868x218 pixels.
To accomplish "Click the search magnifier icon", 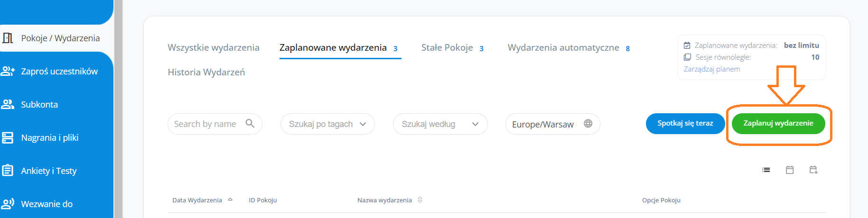I will click(250, 124).
